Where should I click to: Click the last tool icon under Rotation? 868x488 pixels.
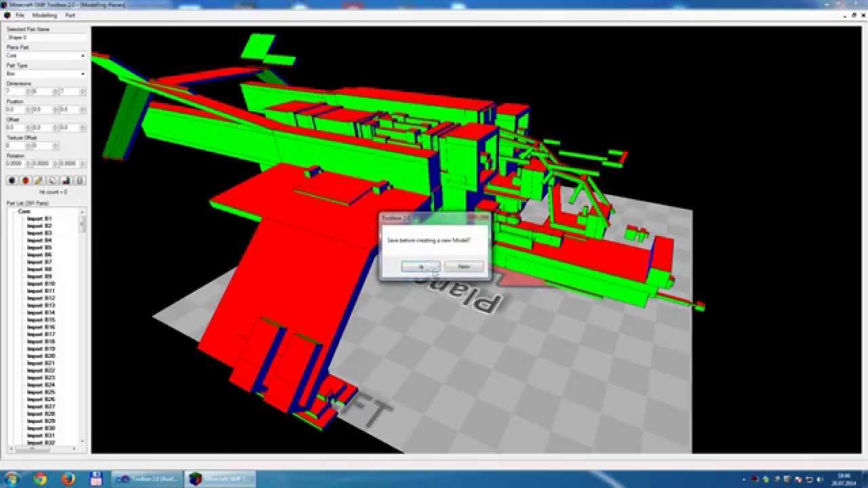79,180
